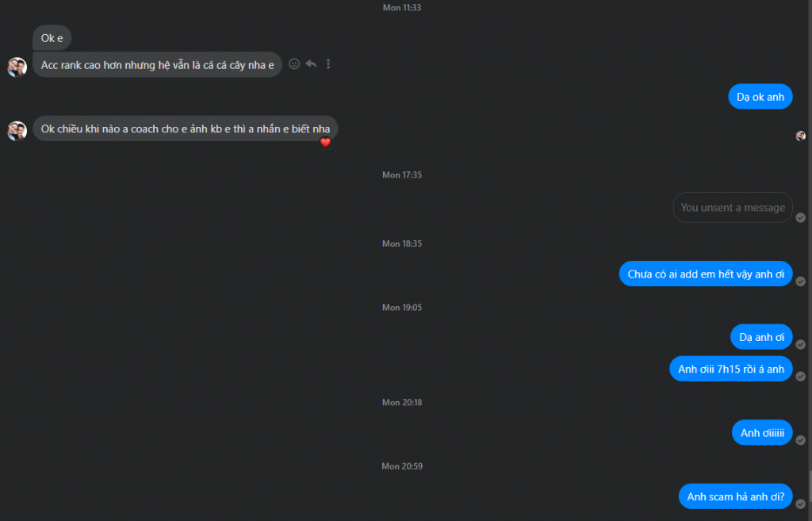Open the three-dot more options beside the Acc rank message
Viewport: 812px width, 521px height.
click(327, 63)
